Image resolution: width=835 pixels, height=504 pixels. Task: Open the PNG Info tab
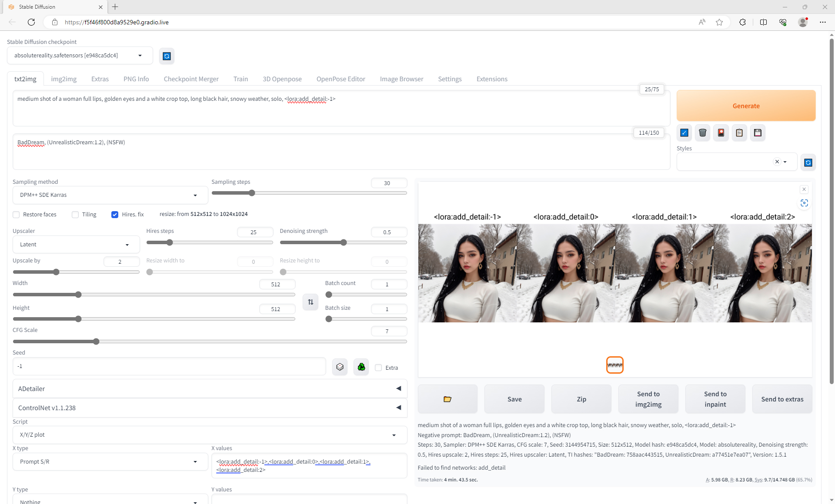[x=136, y=79]
